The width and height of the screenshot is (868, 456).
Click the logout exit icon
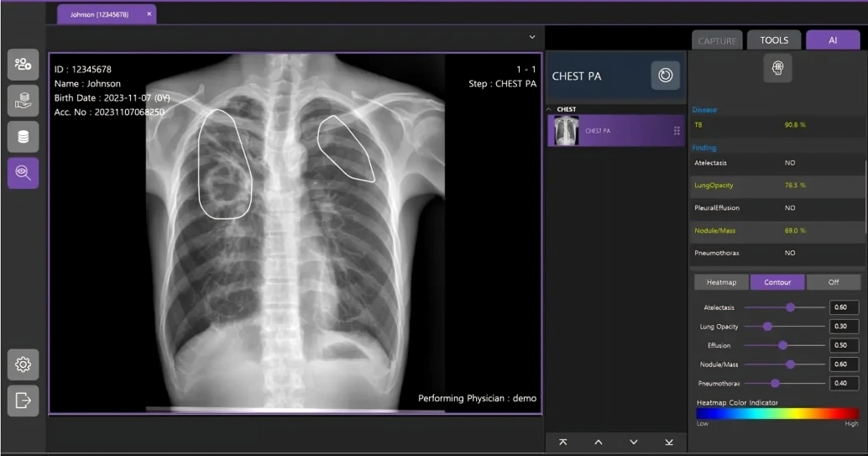[23, 401]
